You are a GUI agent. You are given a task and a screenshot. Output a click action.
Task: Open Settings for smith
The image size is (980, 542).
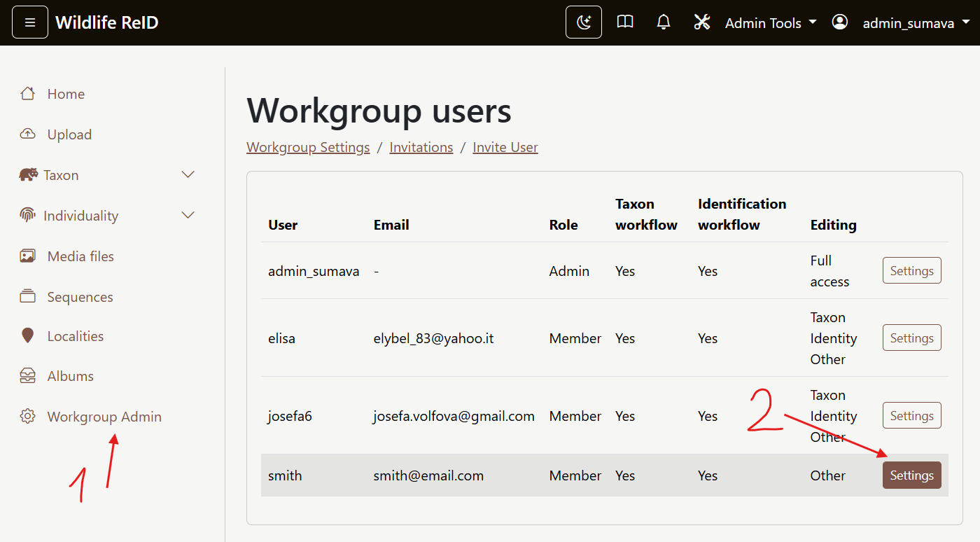click(911, 475)
